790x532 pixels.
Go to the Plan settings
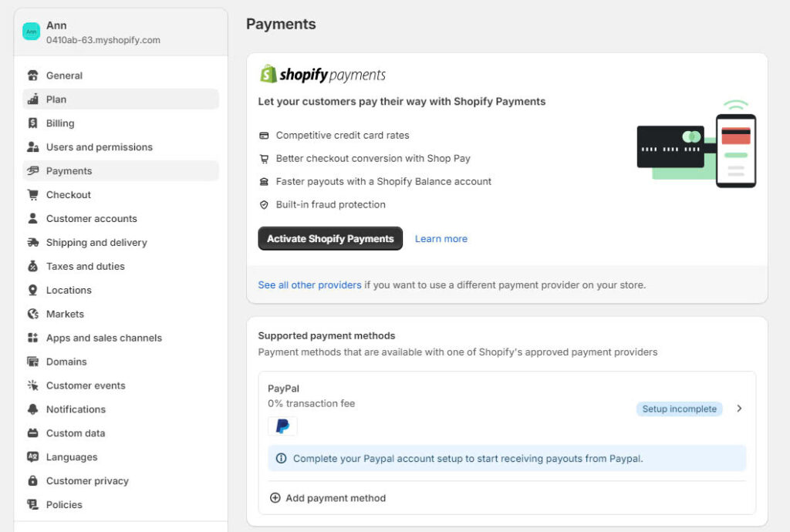point(121,99)
